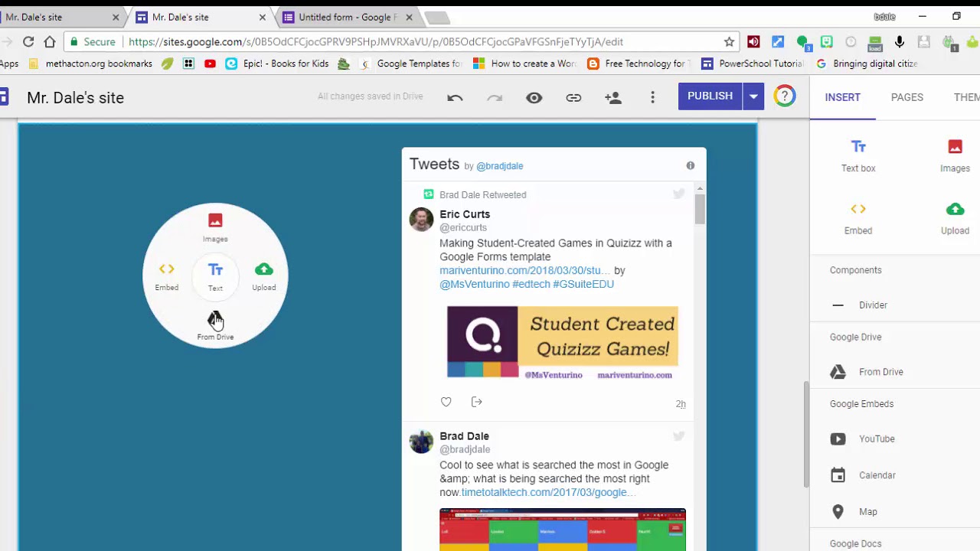Select Images in the circular menu

pos(215,227)
